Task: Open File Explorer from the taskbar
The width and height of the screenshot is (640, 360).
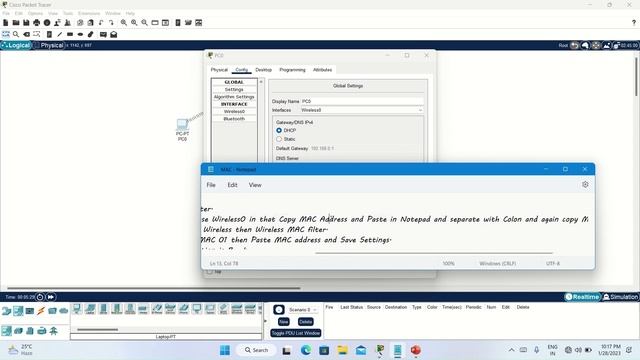Action: tap(342, 350)
